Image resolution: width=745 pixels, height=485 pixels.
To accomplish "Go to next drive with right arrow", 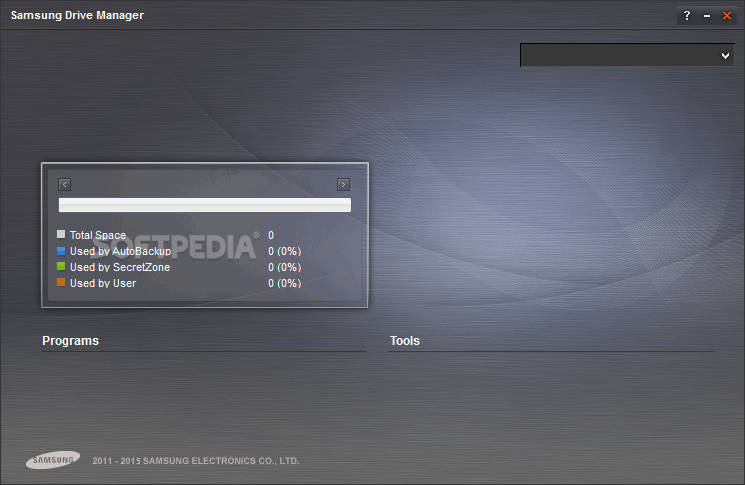I will pos(344,184).
